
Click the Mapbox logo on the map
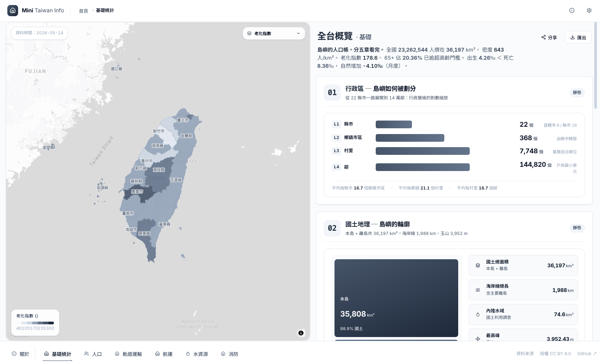tap(19, 335)
